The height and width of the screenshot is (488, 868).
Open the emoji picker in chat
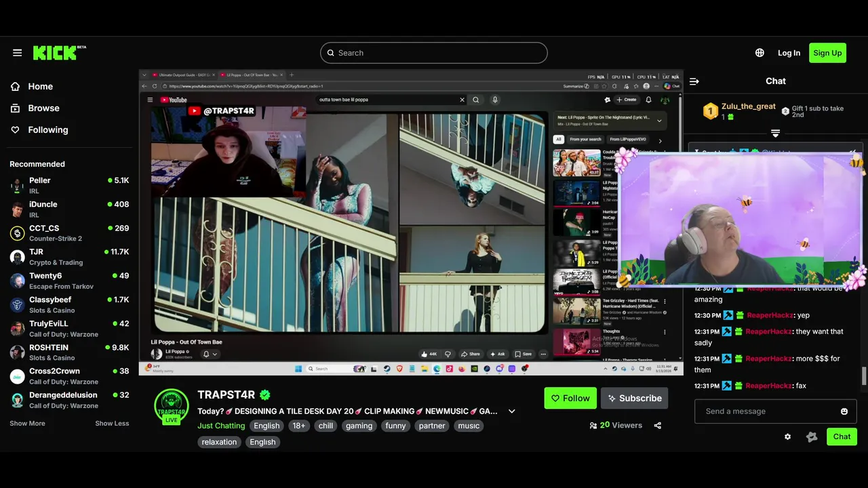[x=844, y=411]
